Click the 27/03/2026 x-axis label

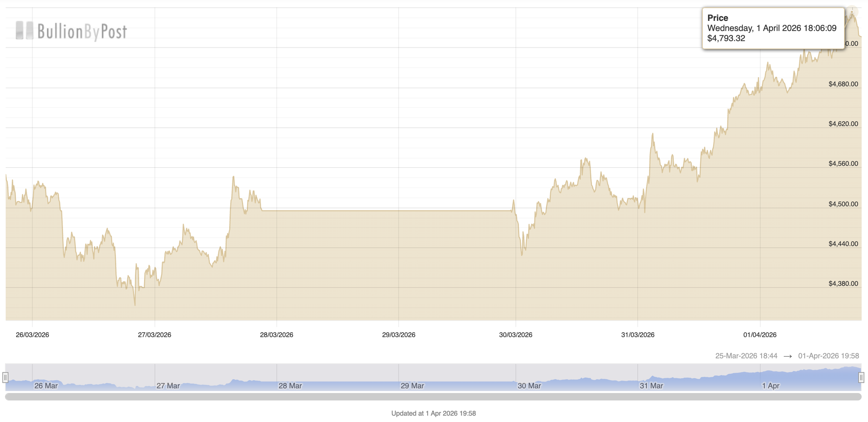(155, 335)
